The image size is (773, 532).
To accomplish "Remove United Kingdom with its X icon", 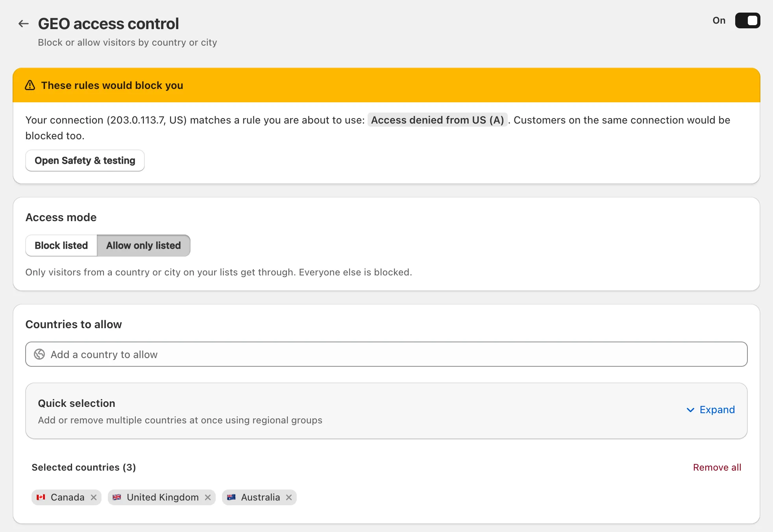I will 208,497.
